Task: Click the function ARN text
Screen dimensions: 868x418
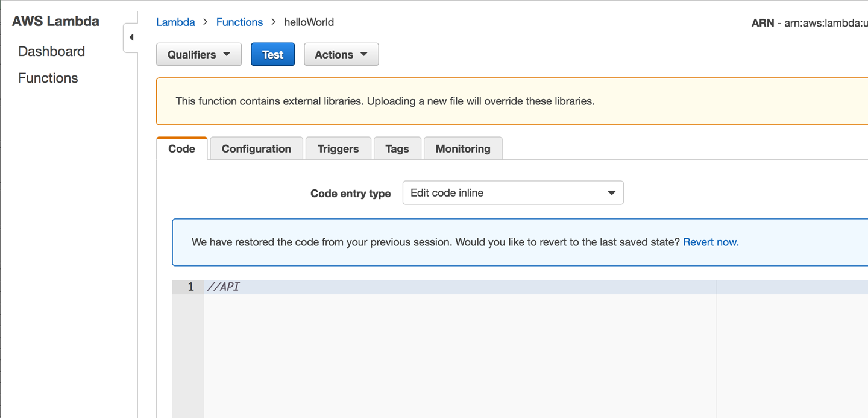Action: click(809, 24)
